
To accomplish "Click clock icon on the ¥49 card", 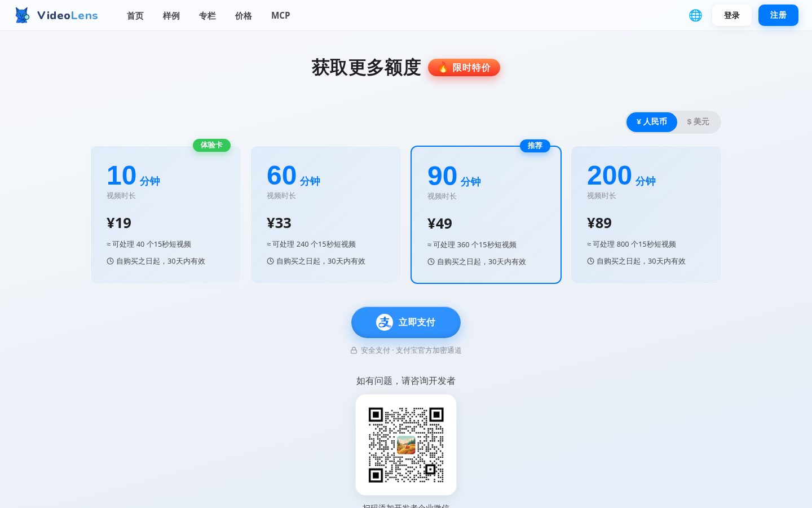I will coord(431,262).
